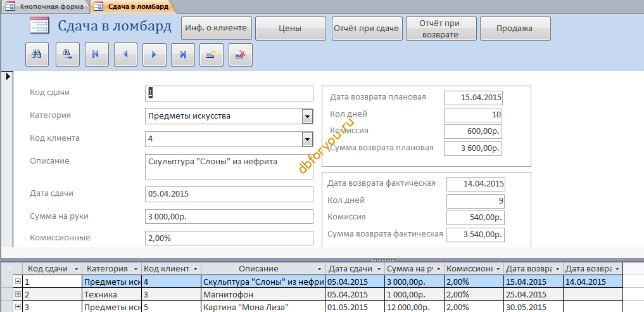
Task: Go to previous record arrow
Action: pyautogui.click(x=125, y=55)
